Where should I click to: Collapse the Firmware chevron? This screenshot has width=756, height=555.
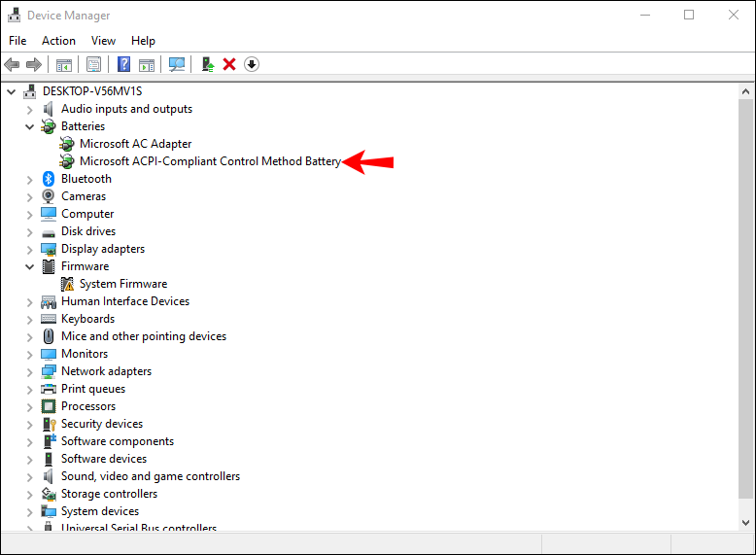click(29, 266)
